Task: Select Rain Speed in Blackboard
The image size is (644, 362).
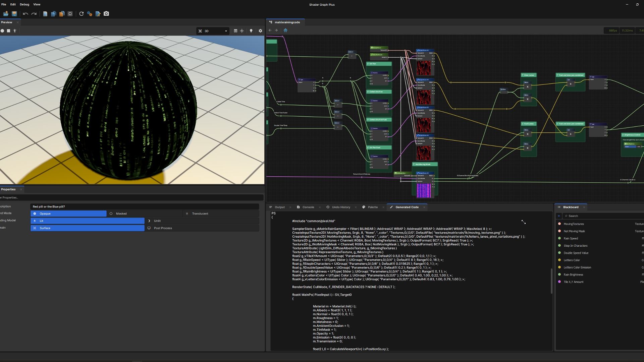Action: [571, 238]
